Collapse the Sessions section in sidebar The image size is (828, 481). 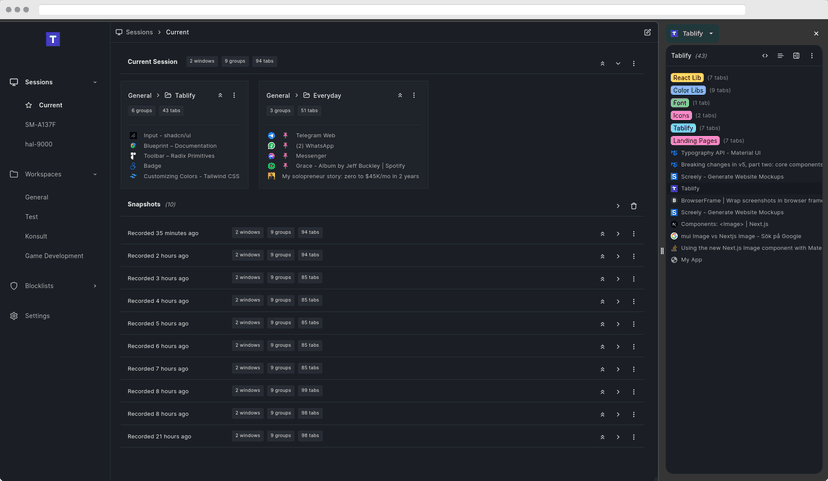pyautogui.click(x=95, y=82)
